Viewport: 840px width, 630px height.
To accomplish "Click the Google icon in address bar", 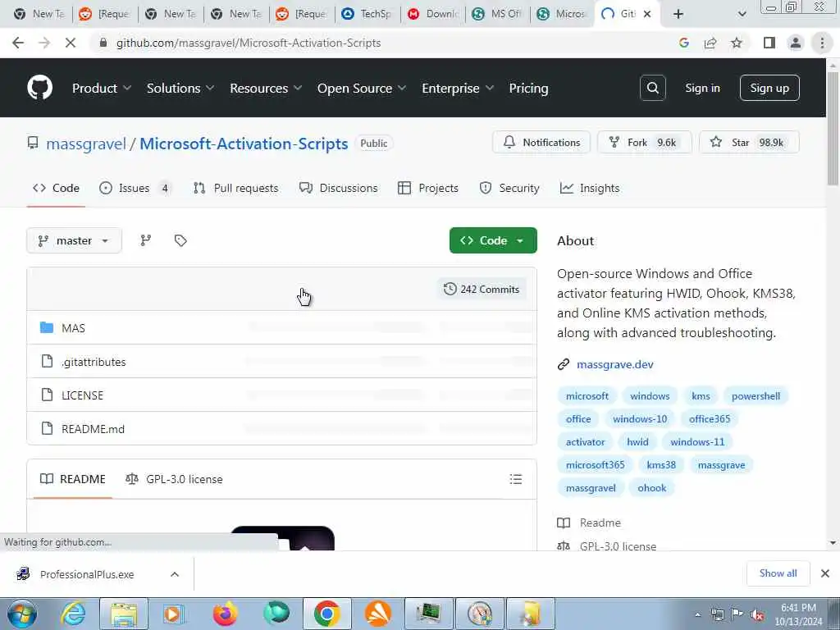I will (683, 43).
